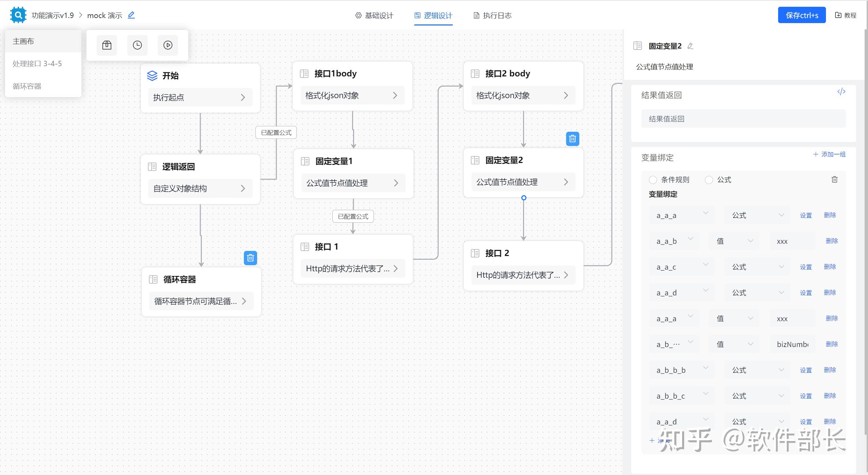This screenshot has height=475, width=868.
Task: Open the history clock toolbar icon
Action: [x=137, y=45]
